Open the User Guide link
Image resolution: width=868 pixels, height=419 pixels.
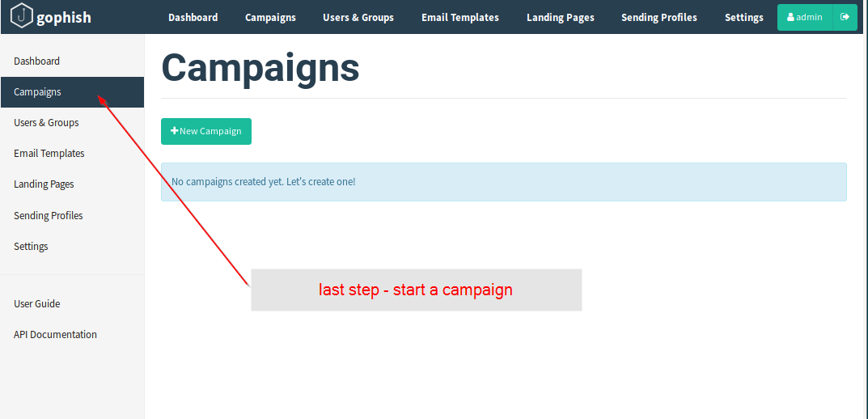(x=37, y=304)
